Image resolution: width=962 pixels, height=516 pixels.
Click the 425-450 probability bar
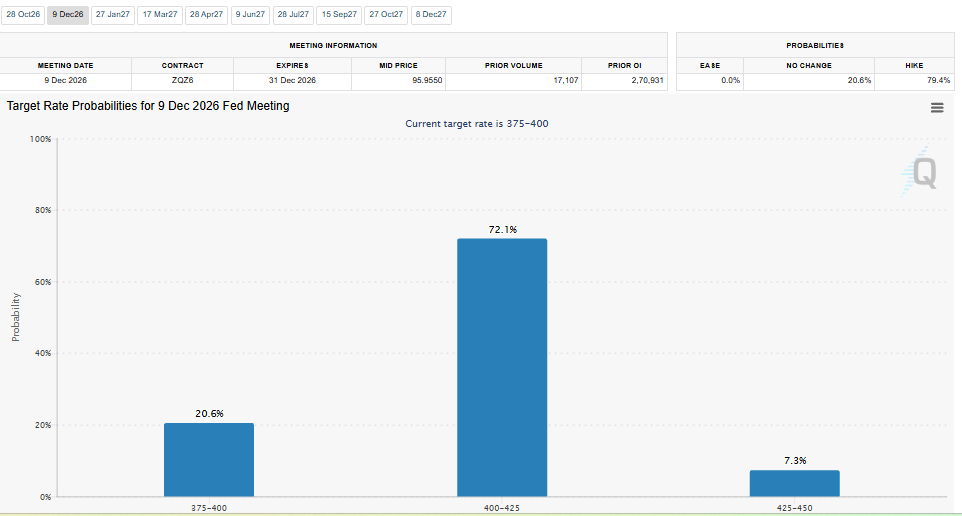795,483
